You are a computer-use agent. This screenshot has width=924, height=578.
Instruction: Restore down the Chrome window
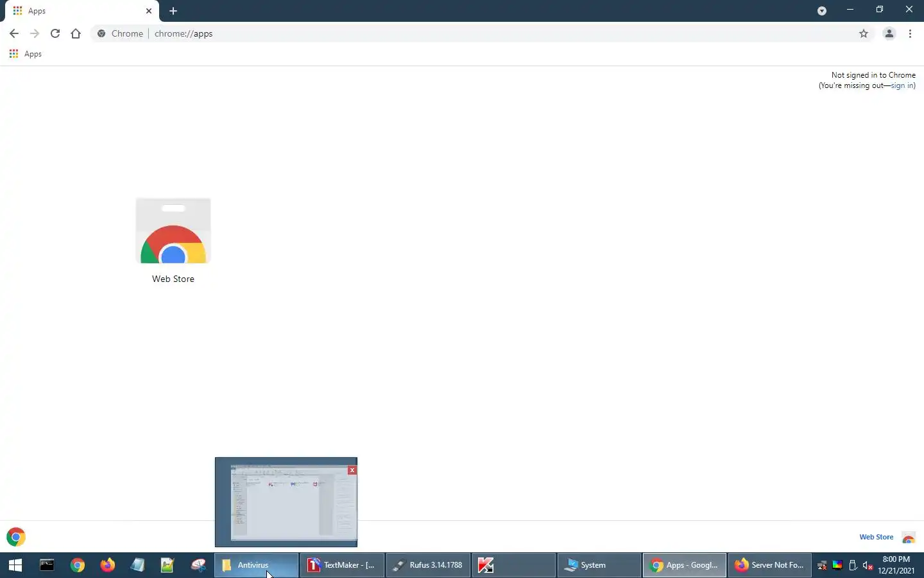pos(880,10)
